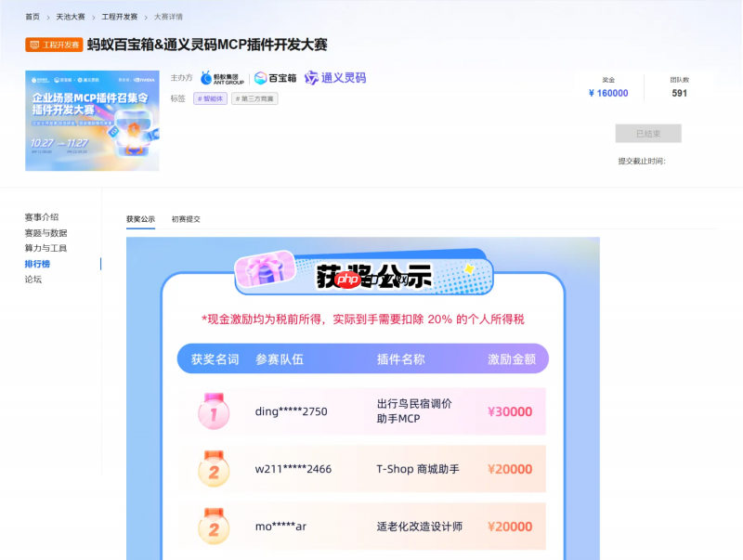Click the orange 工程开发赛 badge beside the title
The width and height of the screenshot is (743, 560).
tap(56, 44)
